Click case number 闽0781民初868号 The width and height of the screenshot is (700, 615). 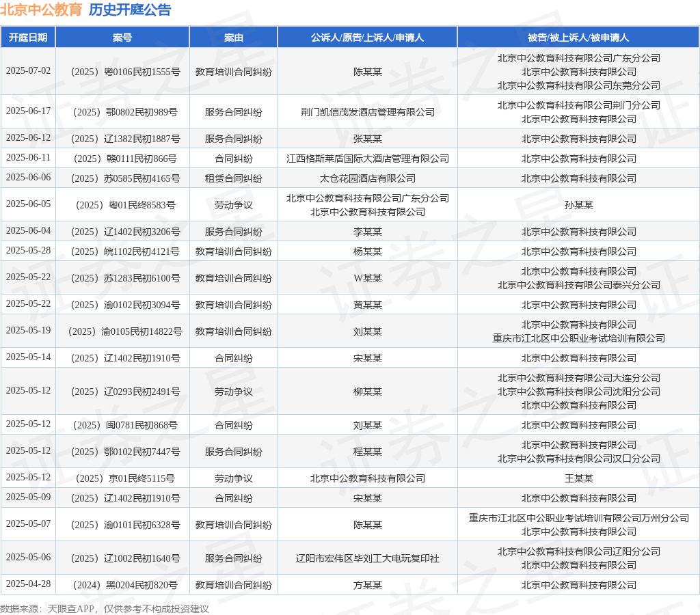tap(126, 425)
